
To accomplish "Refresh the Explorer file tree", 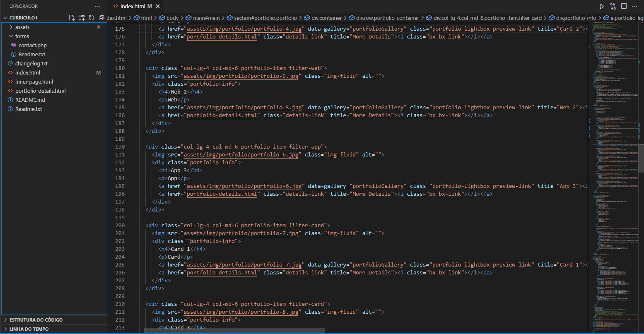I will click(x=92, y=18).
